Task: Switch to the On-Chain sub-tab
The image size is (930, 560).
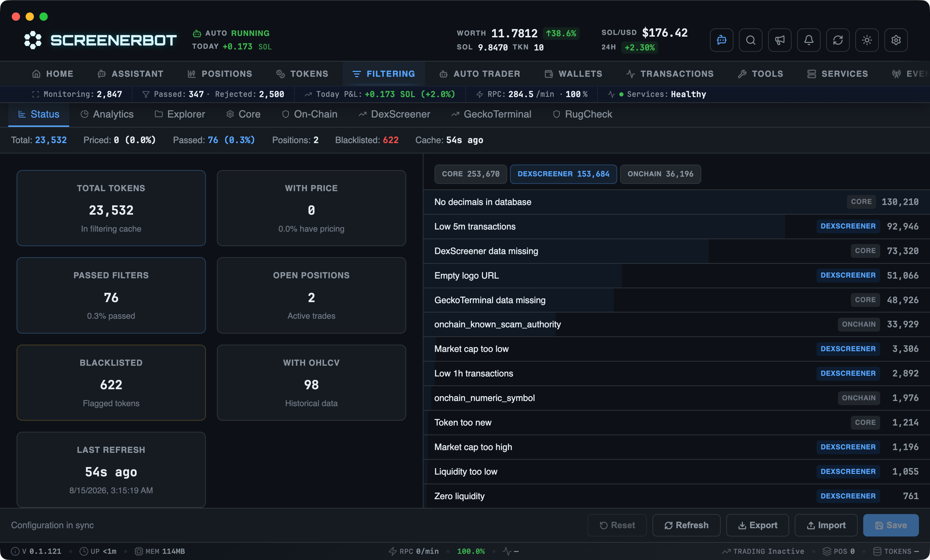Action: point(310,114)
